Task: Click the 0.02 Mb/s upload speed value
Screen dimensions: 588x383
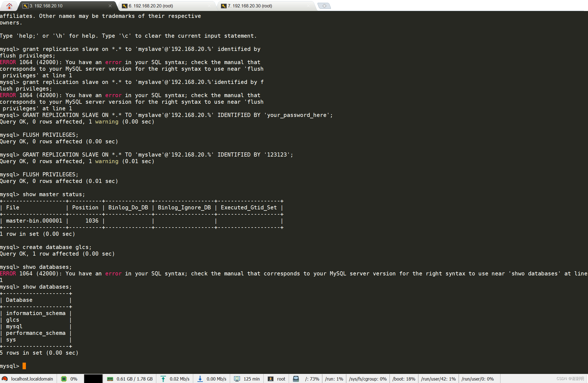Action: (179, 379)
